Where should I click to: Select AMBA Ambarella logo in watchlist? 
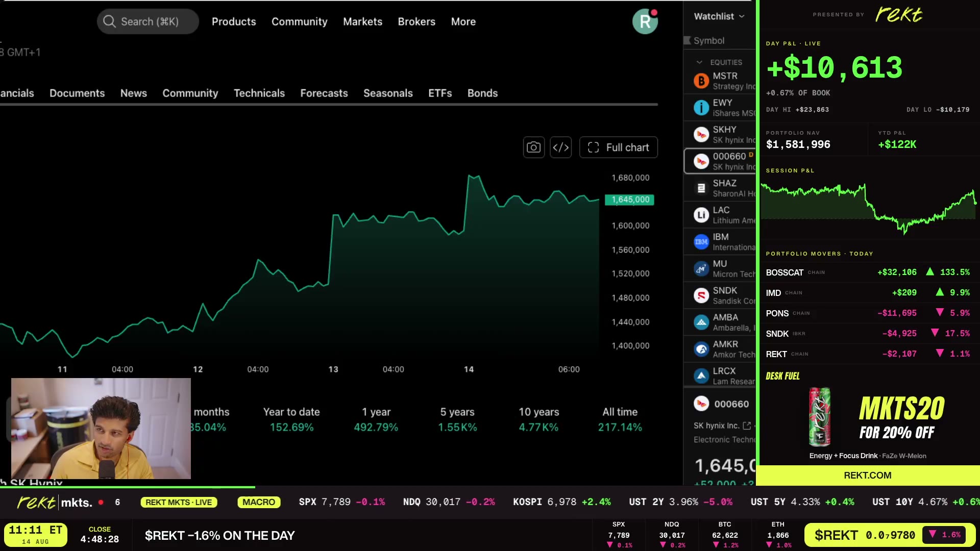[701, 322]
